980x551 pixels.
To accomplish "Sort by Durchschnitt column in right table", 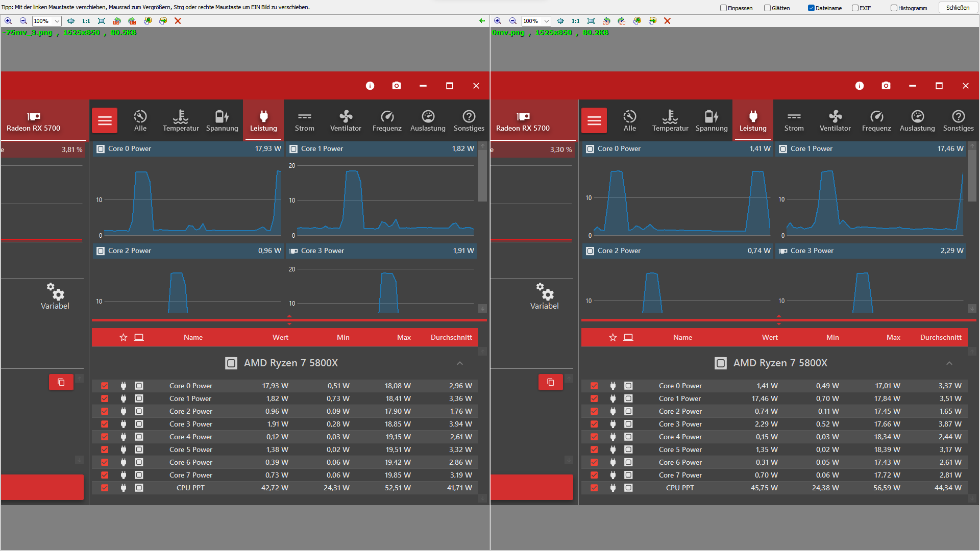I will (940, 337).
